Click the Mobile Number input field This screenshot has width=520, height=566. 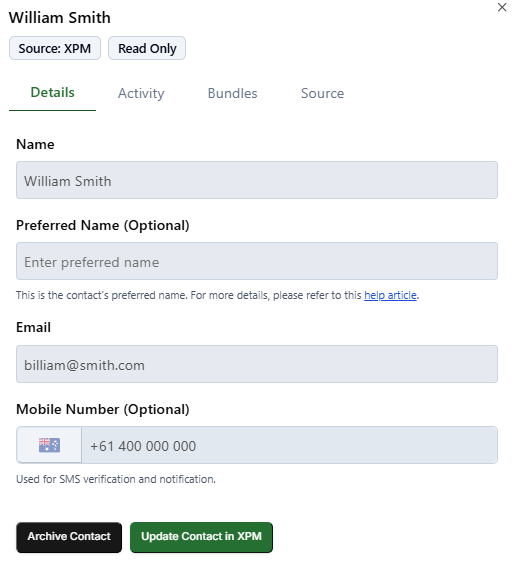(289, 445)
